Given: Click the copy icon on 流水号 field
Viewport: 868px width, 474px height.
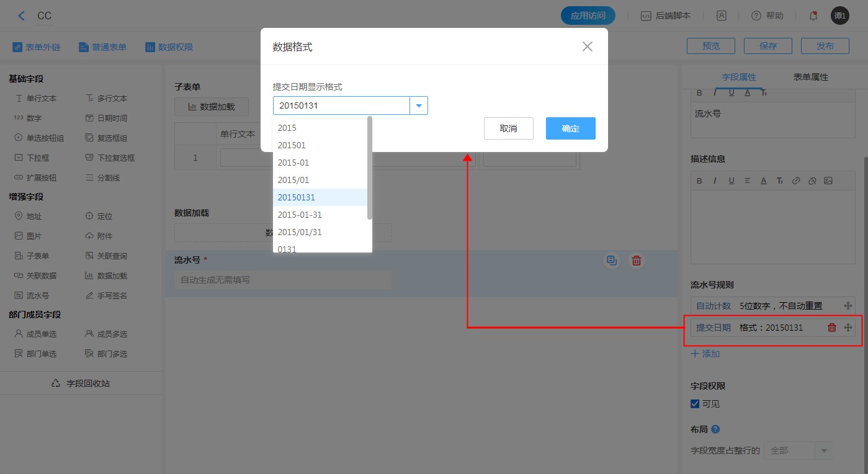Looking at the screenshot, I should tap(612, 261).
